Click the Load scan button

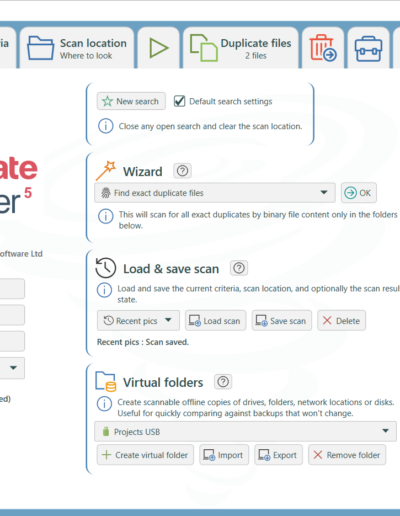point(215,321)
